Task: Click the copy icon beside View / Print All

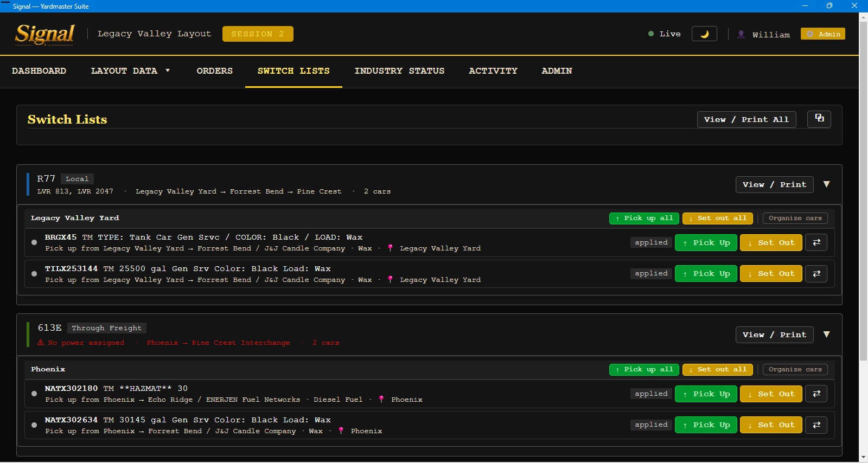Action: [819, 119]
